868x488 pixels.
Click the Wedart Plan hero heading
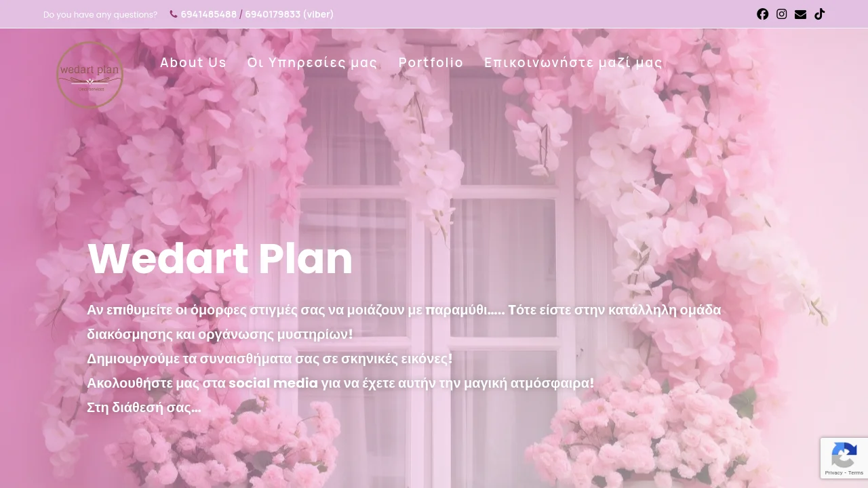pyautogui.click(x=220, y=259)
